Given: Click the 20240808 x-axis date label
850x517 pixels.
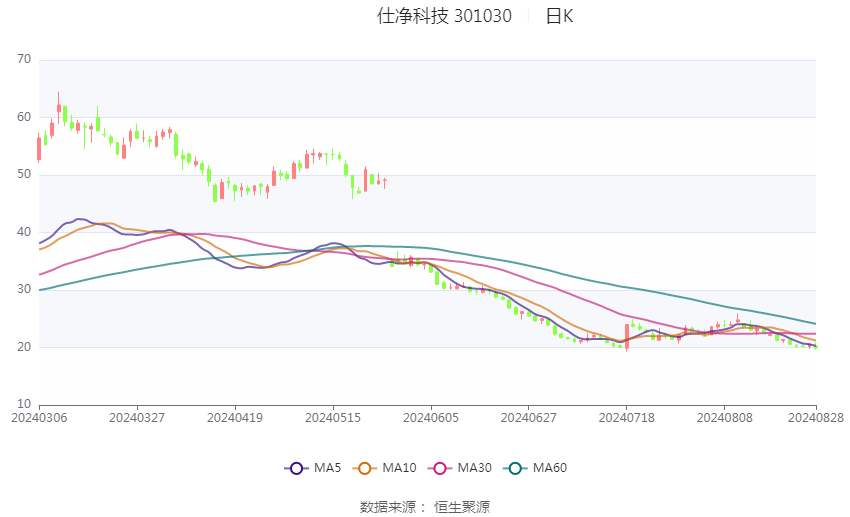Looking at the screenshot, I should tap(725, 418).
